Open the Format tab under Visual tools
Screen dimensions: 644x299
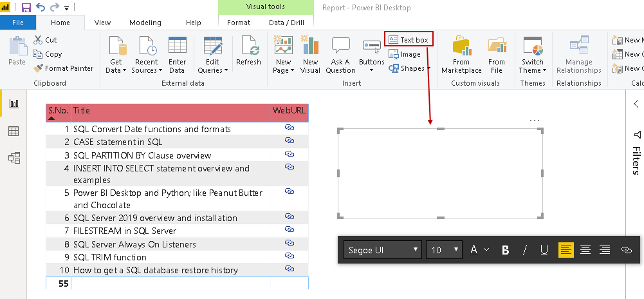tap(239, 23)
